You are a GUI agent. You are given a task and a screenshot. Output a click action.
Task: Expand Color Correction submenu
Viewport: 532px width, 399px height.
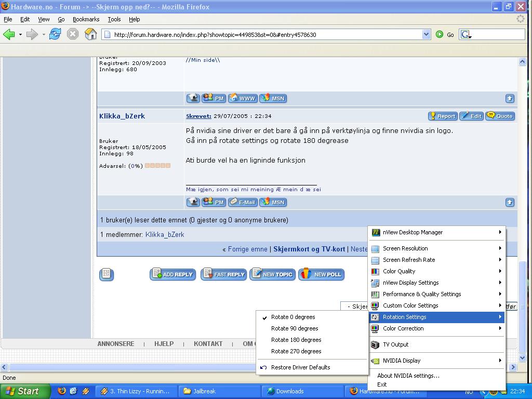[x=437, y=328]
